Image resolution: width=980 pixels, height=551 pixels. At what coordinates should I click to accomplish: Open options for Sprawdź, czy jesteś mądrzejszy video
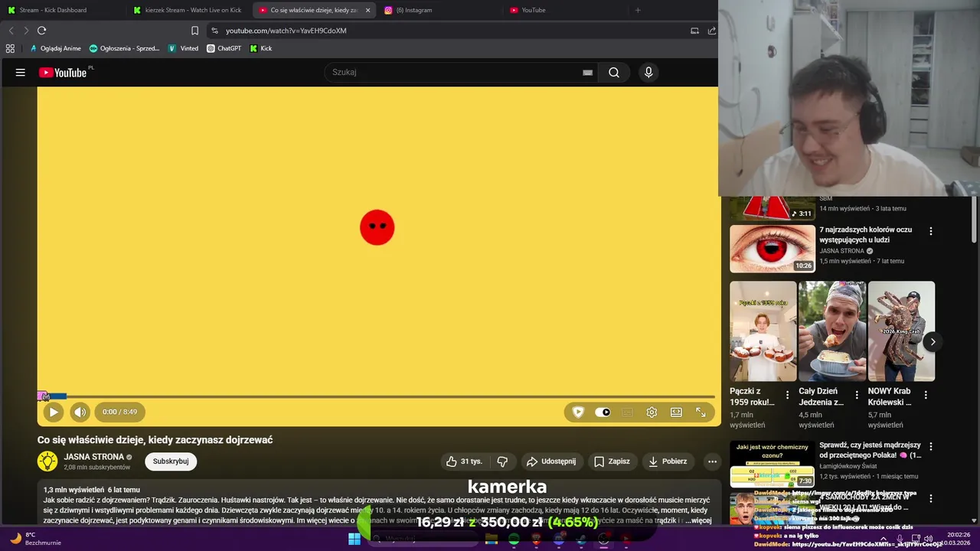point(931,446)
